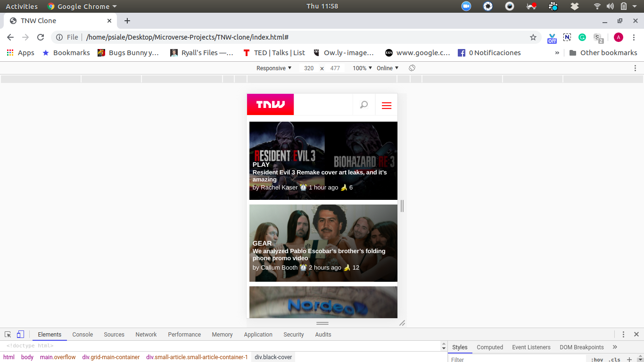This screenshot has height=362, width=644.
Task: Open the 100% zoom dropdown
Action: [363, 68]
